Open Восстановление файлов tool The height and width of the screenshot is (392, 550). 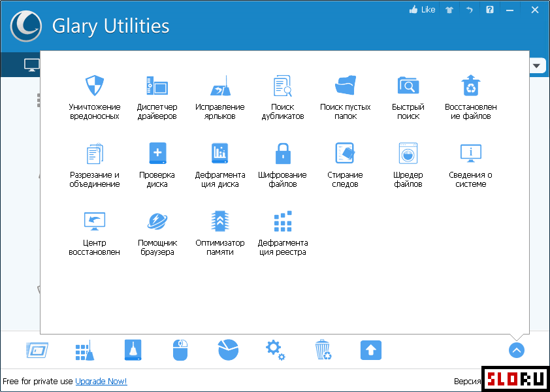(x=471, y=97)
